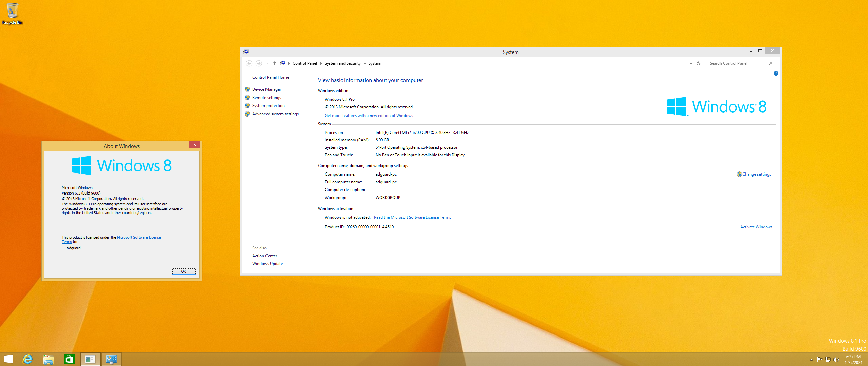
Task: Click the Start button on taskbar
Action: pyautogui.click(x=8, y=359)
